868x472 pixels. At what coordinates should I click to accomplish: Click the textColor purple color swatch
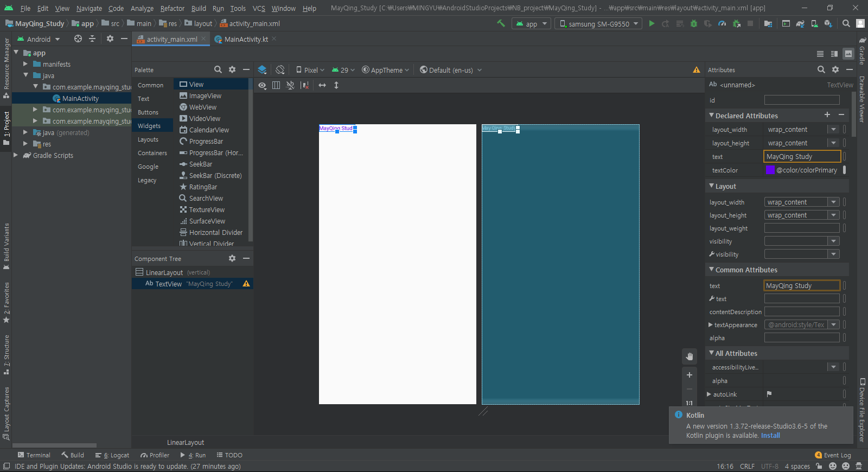click(x=770, y=170)
